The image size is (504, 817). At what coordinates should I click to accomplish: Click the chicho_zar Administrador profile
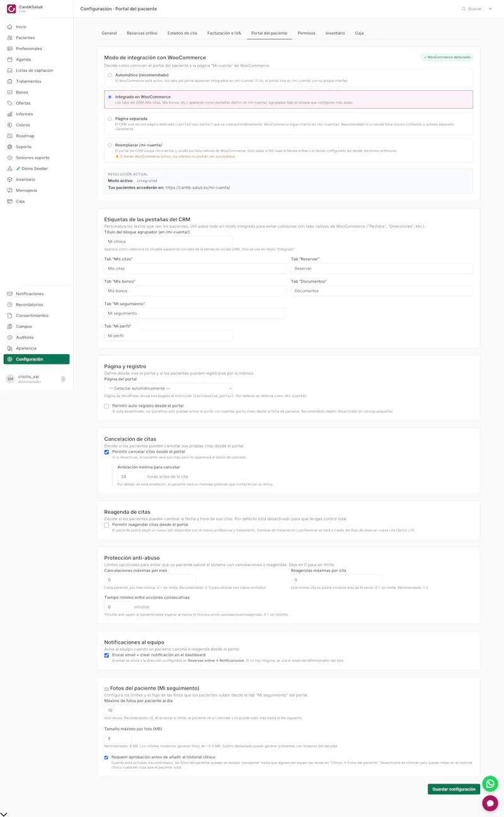(x=31, y=379)
